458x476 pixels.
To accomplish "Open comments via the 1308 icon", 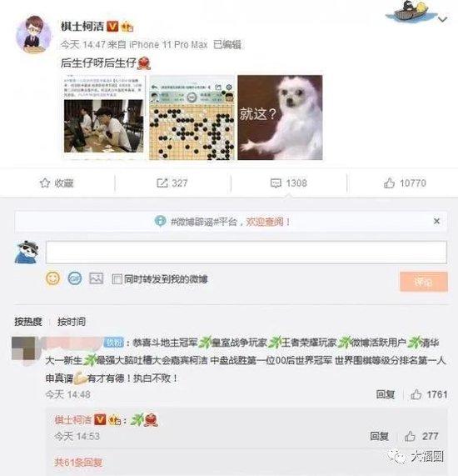I will 276,183.
